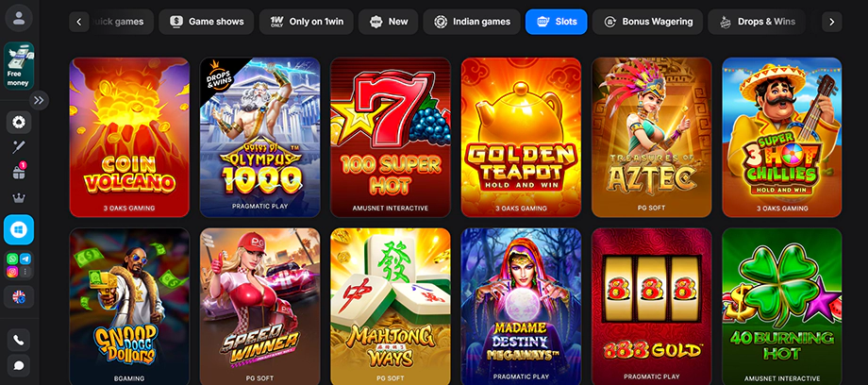Open the language flag selector
This screenshot has height=385, width=868.
(x=19, y=297)
